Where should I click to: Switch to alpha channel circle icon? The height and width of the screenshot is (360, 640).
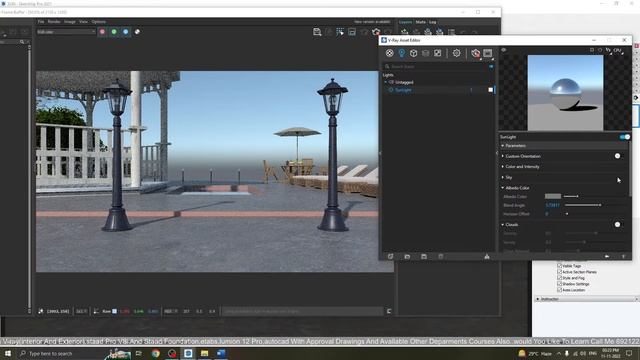point(138,32)
